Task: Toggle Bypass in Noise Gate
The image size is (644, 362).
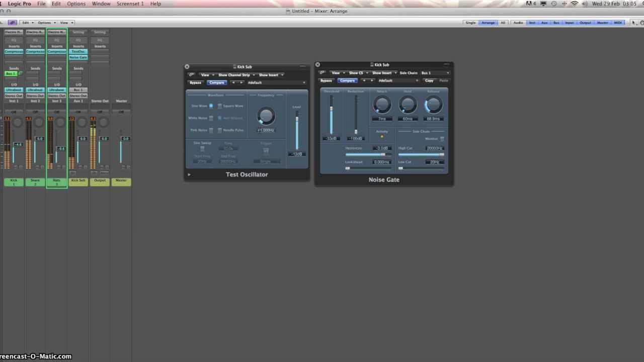Action: (x=326, y=80)
